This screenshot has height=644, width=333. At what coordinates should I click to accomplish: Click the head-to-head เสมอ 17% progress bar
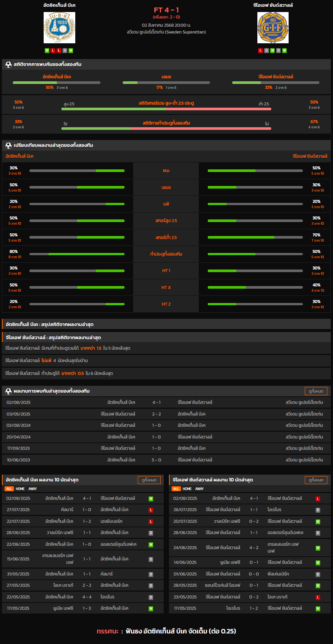coord(166,82)
